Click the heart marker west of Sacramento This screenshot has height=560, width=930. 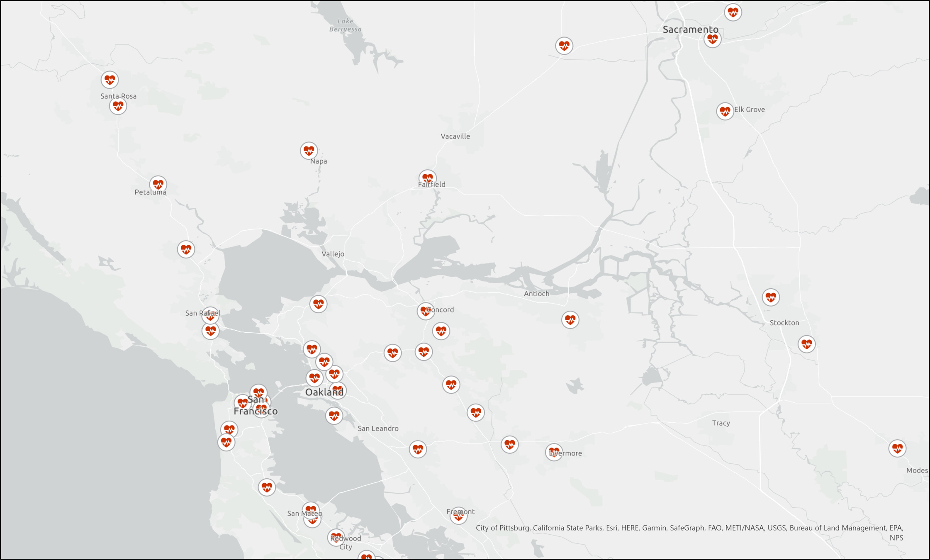tap(564, 46)
